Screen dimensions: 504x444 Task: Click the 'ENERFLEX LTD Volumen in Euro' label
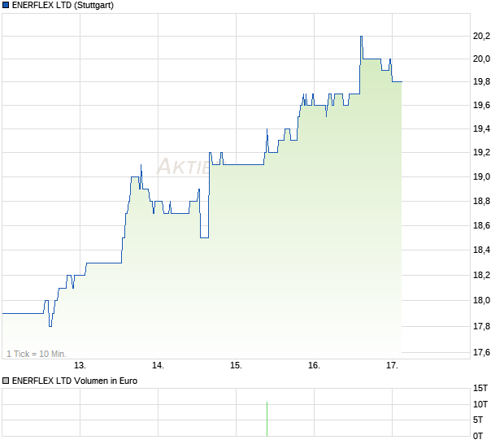(x=75, y=381)
